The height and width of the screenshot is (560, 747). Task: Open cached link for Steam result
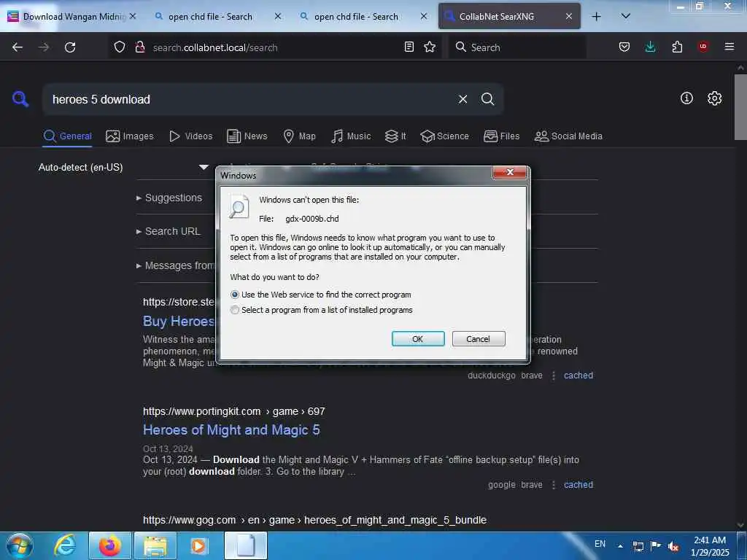tap(578, 376)
